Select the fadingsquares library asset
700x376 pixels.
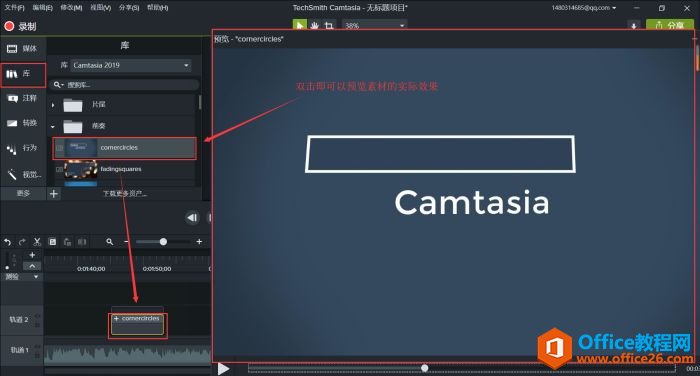coord(125,170)
